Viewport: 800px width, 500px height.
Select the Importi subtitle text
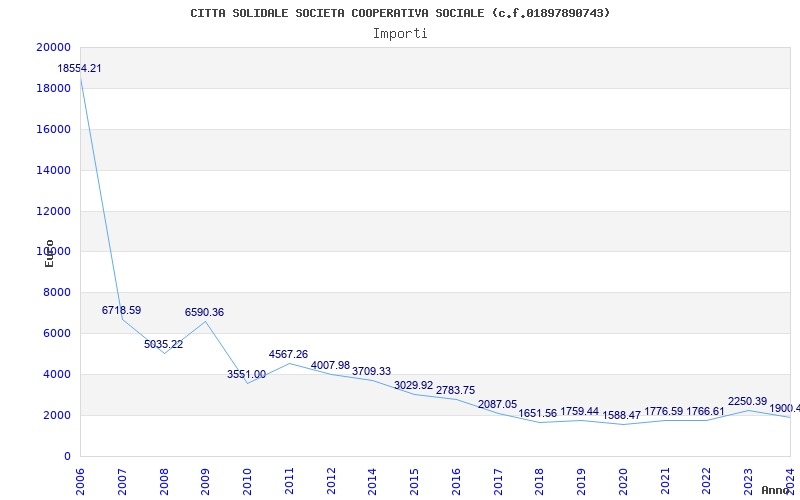point(400,34)
